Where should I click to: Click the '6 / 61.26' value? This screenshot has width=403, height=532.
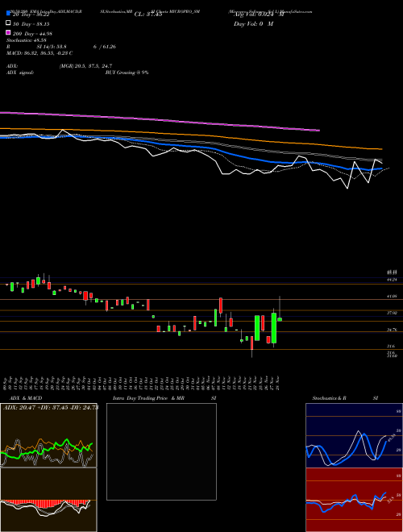(x=105, y=47)
